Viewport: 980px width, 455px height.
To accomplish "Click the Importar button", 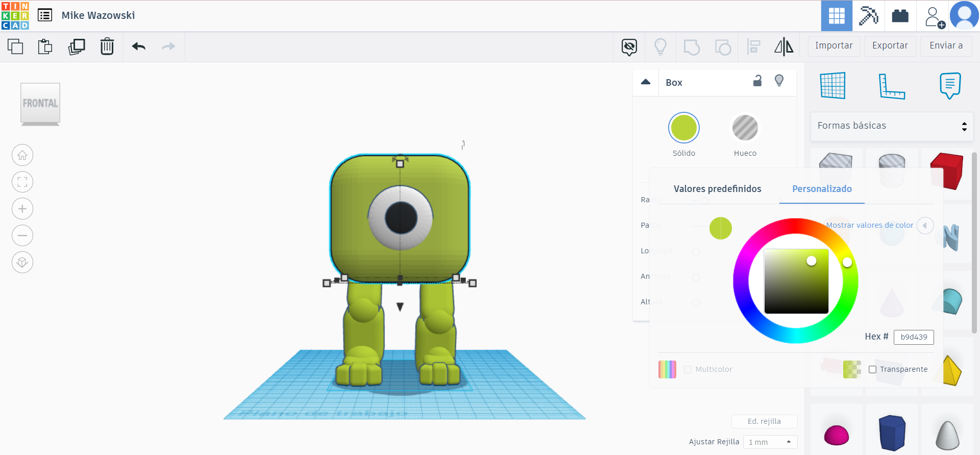I will 834,46.
